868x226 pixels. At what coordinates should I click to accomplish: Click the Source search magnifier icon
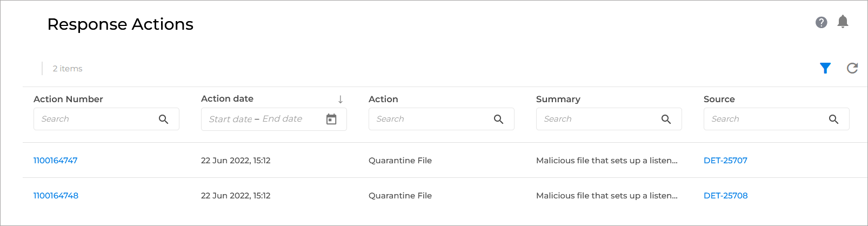834,119
